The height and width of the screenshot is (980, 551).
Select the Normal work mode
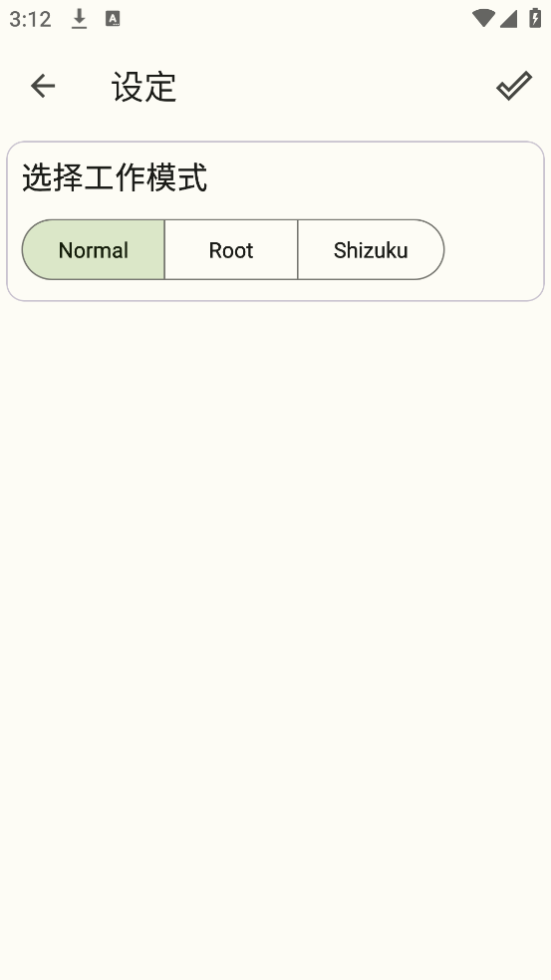pyautogui.click(x=93, y=250)
